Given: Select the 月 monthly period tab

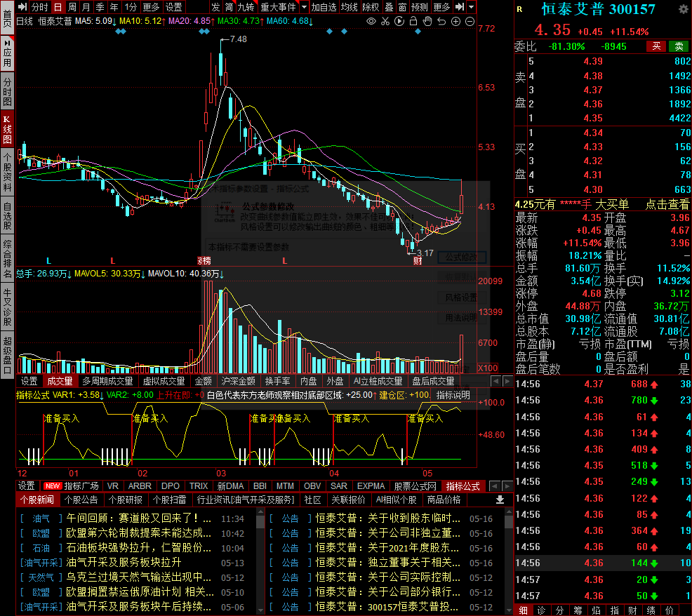Looking at the screenshot, I should click(x=86, y=7).
